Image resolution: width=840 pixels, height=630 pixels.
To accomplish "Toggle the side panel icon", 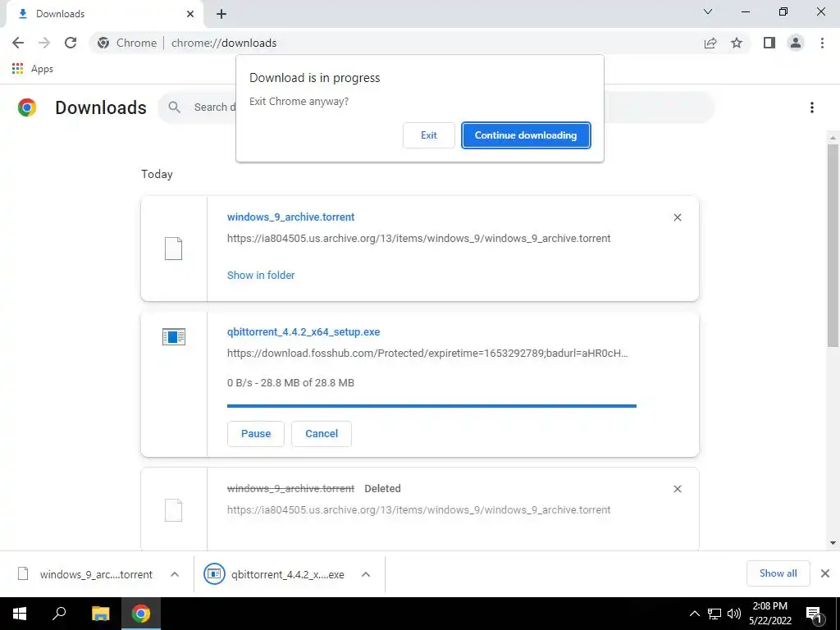I will tap(769, 43).
